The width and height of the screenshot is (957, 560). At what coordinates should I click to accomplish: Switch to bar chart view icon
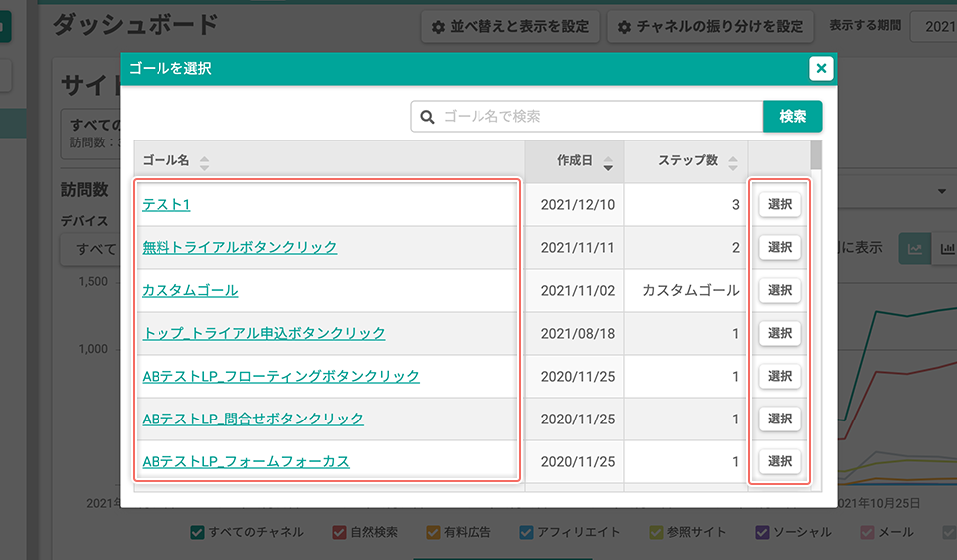pyautogui.click(x=945, y=248)
